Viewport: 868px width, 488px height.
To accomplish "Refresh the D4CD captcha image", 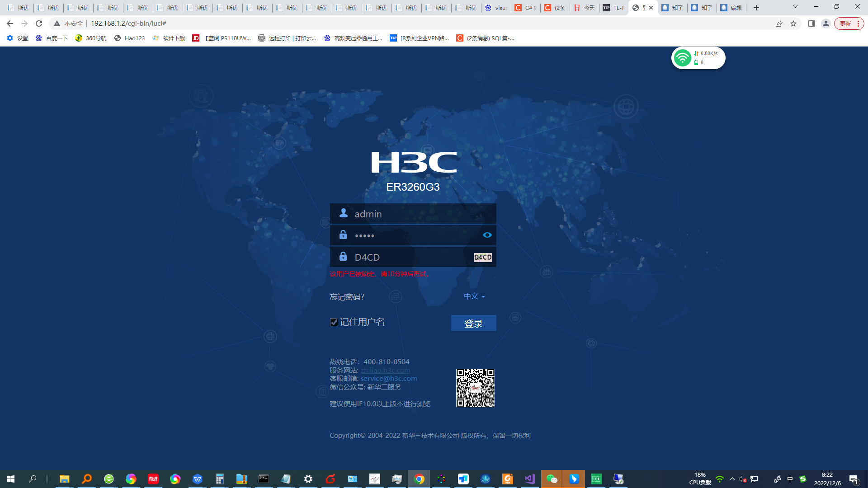I will click(x=482, y=257).
